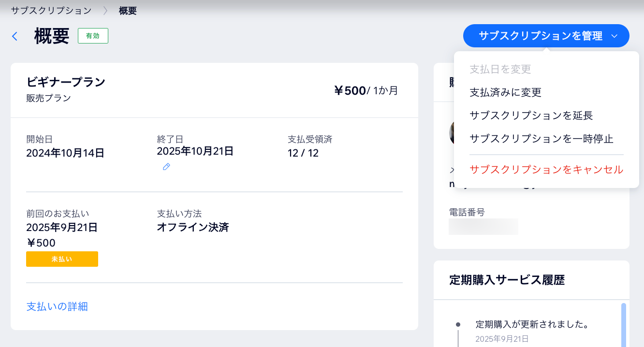Click the green 有効 status badge
The width and height of the screenshot is (644, 347).
[x=93, y=35]
